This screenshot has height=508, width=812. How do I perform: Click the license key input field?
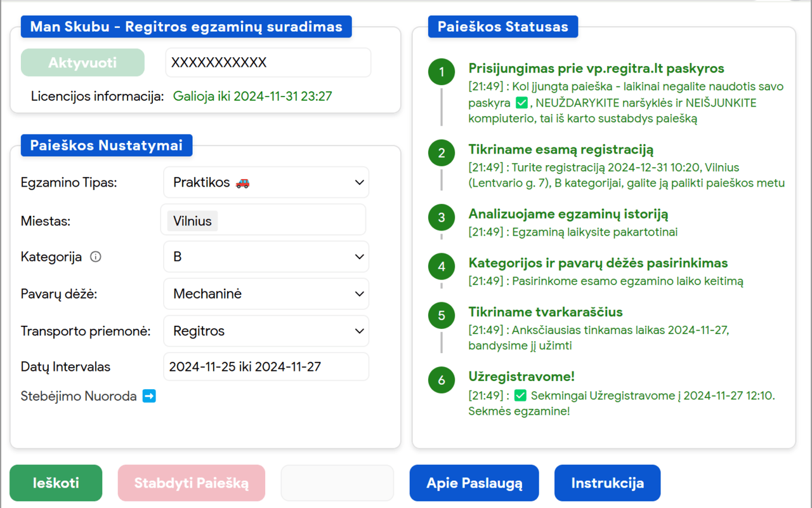click(268, 63)
